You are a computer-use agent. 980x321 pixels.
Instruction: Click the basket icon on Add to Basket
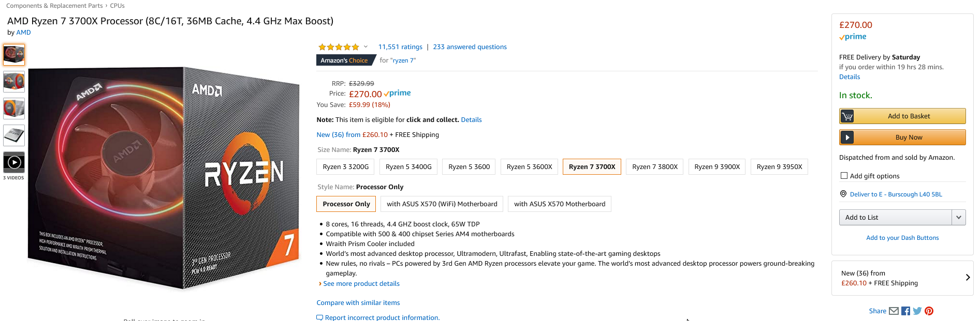847,116
